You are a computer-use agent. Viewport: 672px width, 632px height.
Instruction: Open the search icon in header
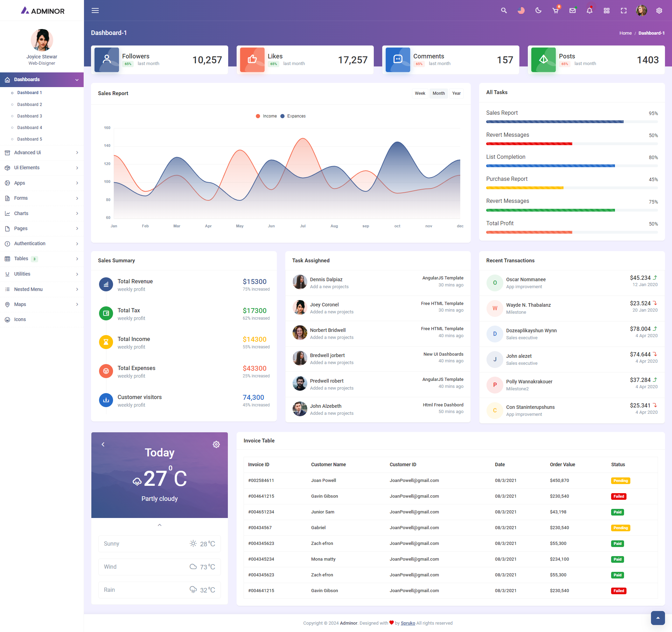click(x=504, y=10)
